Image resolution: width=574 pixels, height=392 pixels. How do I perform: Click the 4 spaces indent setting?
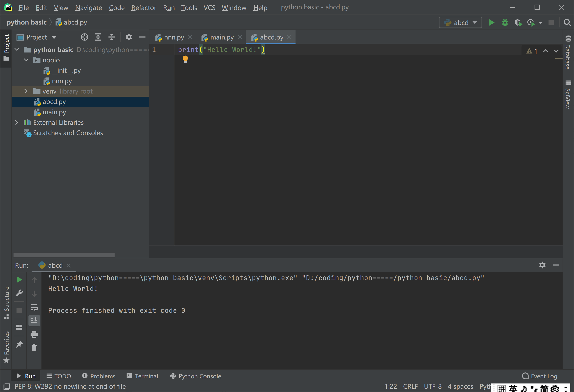click(460, 386)
